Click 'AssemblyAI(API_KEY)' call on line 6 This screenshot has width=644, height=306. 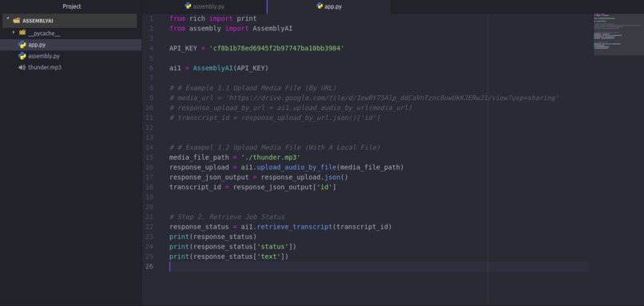tap(230, 68)
